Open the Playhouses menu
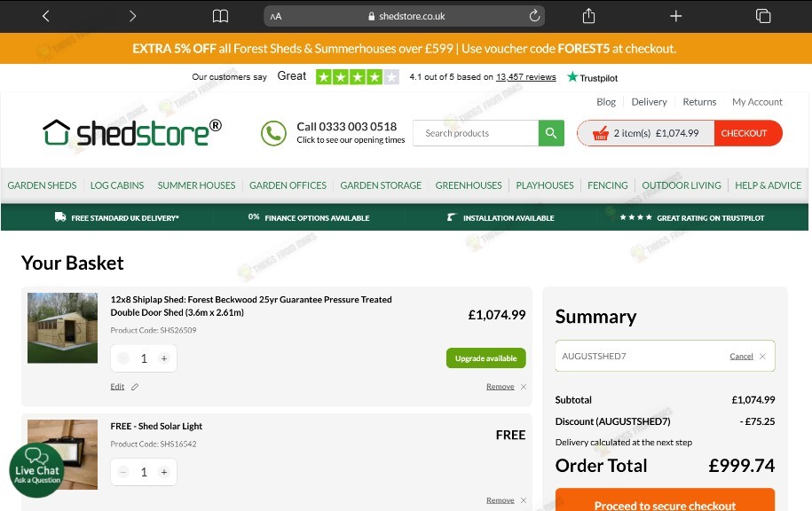The height and width of the screenshot is (511, 812). 545,185
